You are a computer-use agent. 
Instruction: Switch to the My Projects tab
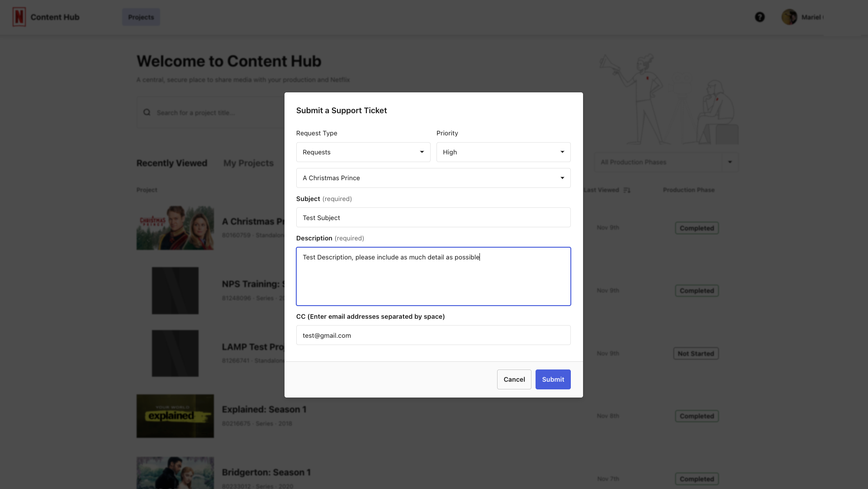click(x=248, y=163)
